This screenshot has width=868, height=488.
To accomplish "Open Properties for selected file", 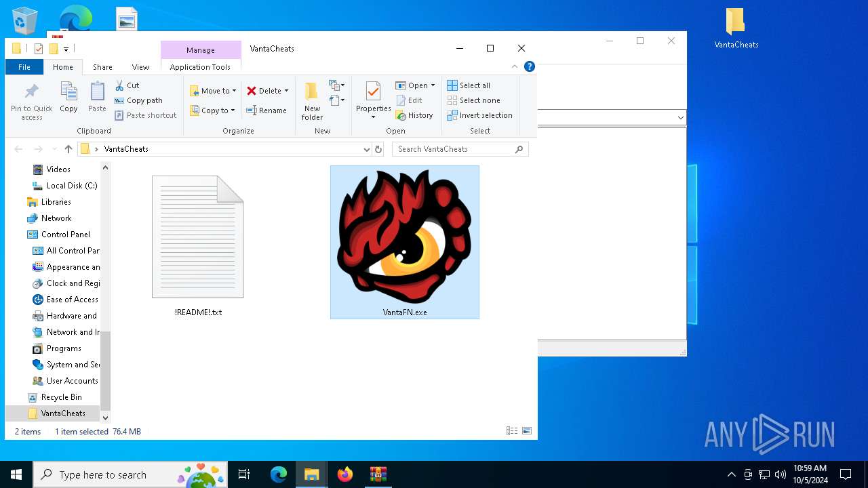I will coord(373,100).
